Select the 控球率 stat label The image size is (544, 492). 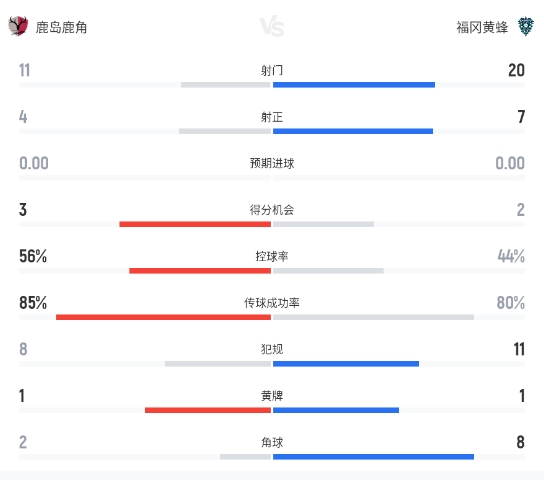click(272, 256)
